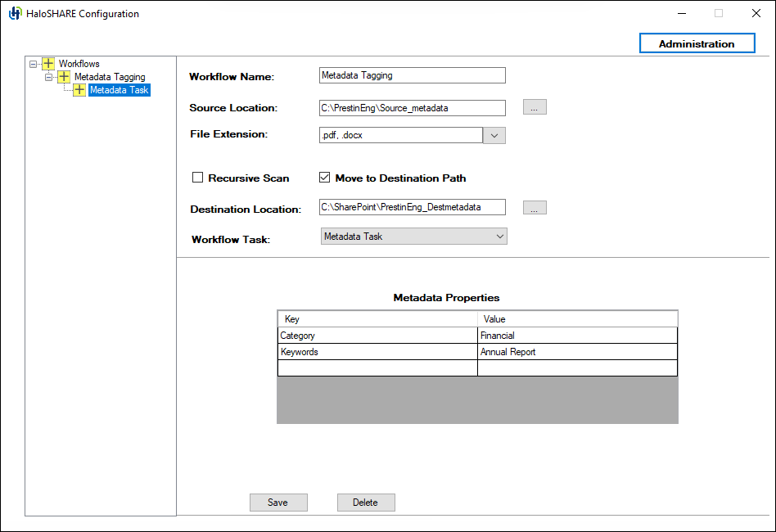Viewport: 776px width, 532px height.
Task: Click the empty Key cell in Metadata Properties
Action: tap(377, 367)
